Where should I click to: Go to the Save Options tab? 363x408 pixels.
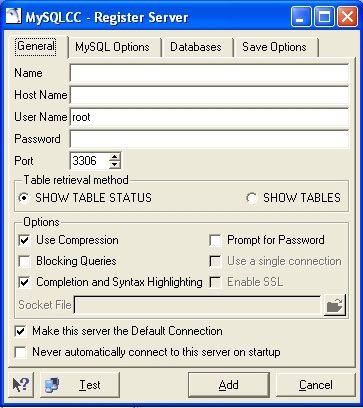[274, 47]
